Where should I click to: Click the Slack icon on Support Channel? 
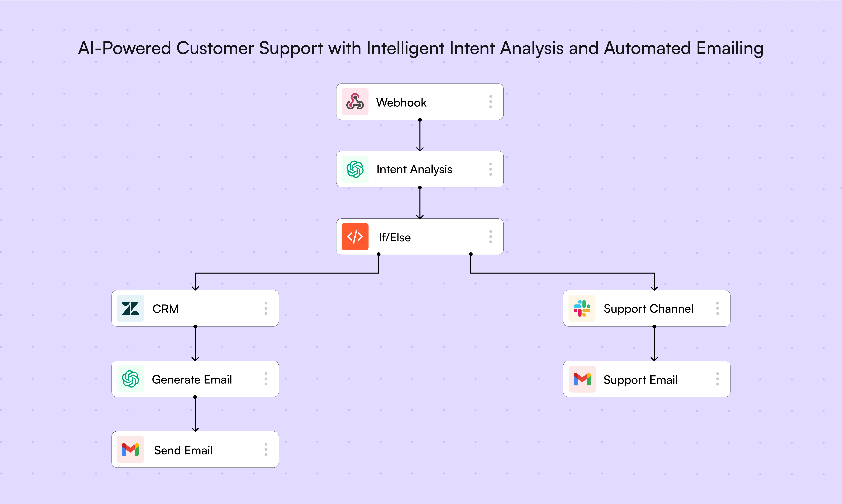tap(582, 308)
